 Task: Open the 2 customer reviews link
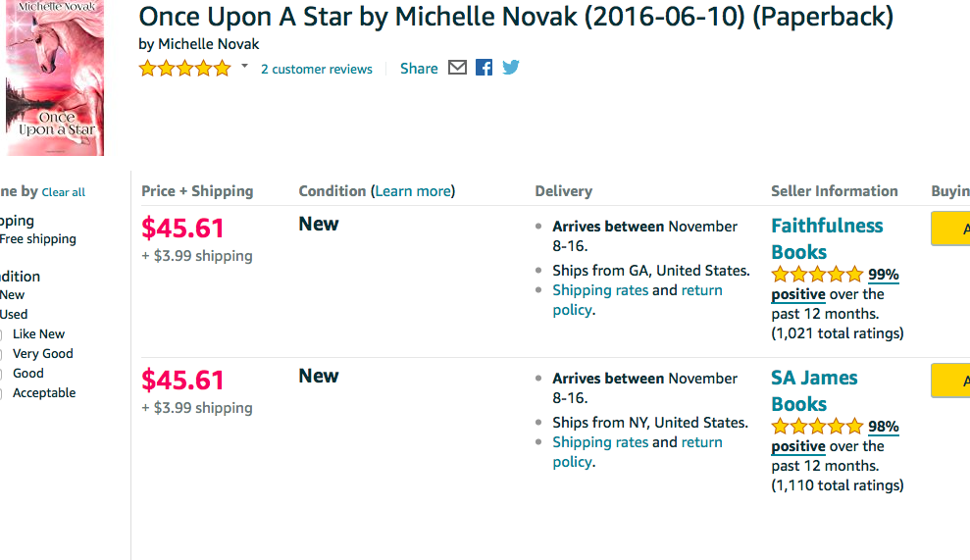click(317, 70)
